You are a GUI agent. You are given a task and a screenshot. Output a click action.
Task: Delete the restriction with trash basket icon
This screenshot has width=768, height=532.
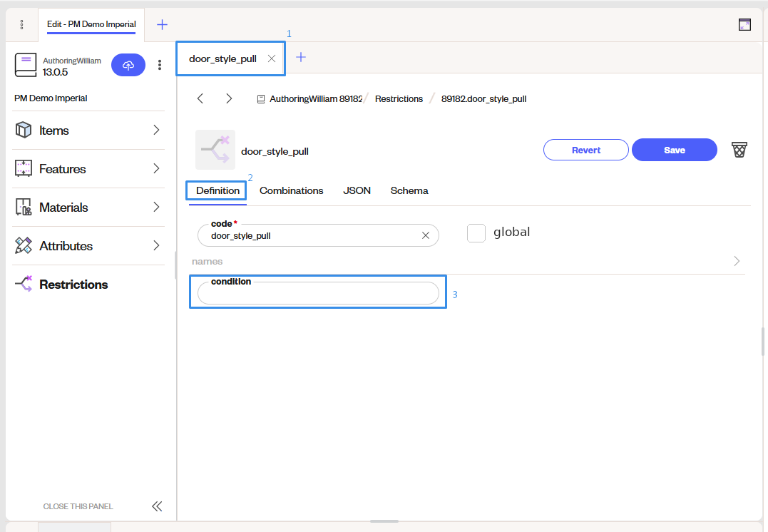pos(739,150)
